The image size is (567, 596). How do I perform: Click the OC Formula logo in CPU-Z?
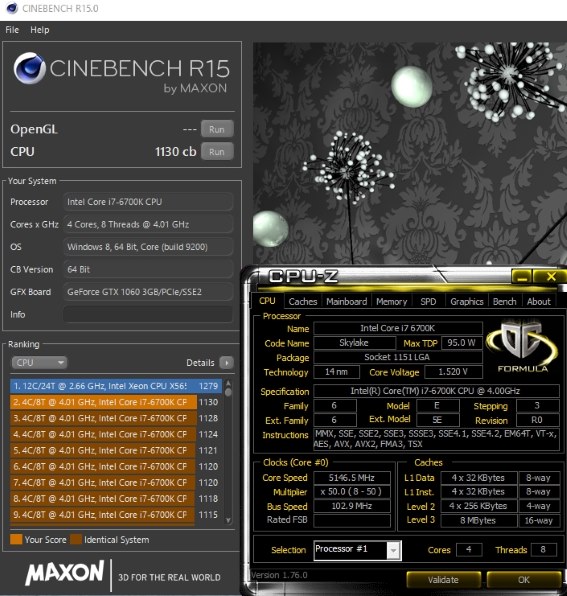click(523, 347)
